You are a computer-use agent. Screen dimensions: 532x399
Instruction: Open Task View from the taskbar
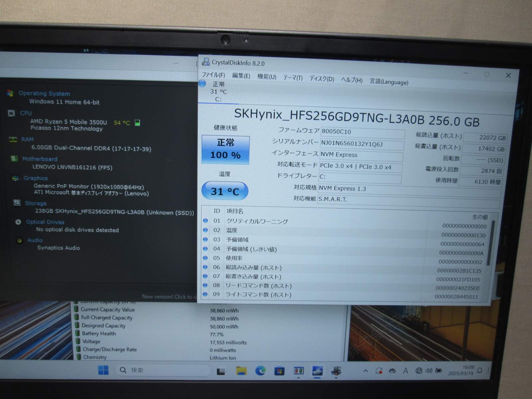(x=221, y=371)
